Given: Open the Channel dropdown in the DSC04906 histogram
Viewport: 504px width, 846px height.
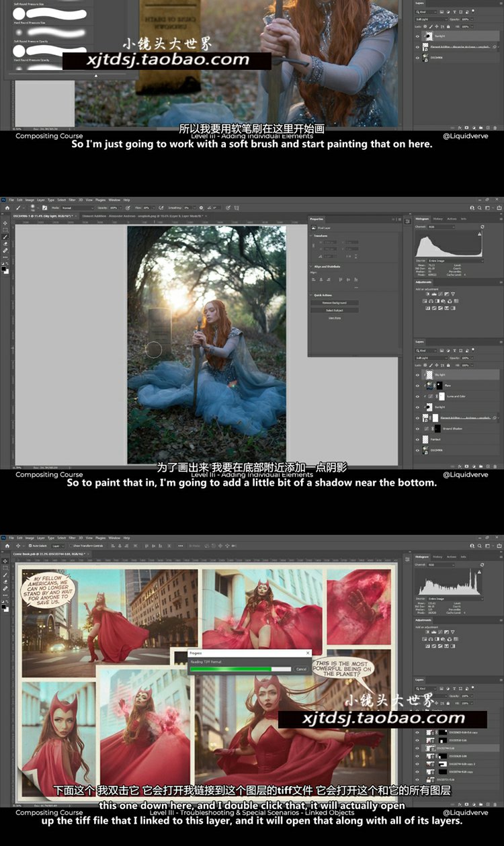Looking at the screenshot, I should tap(442, 227).
